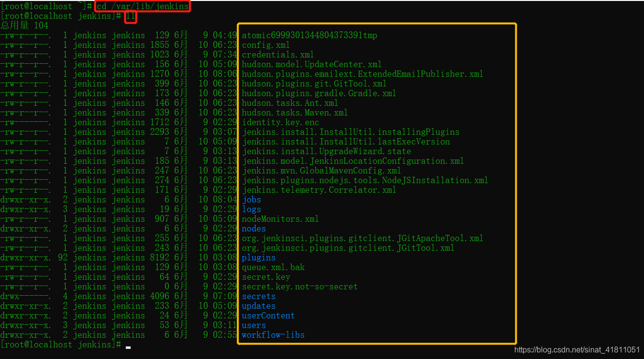644x359 pixels.
Task: Select credentials.xml in the listing
Action: coord(278,55)
